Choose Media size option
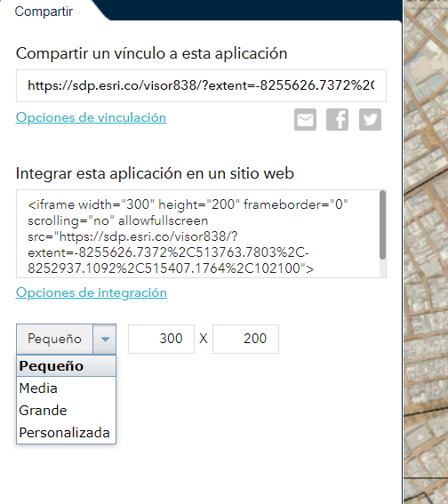This screenshot has width=448, height=504. [66, 388]
